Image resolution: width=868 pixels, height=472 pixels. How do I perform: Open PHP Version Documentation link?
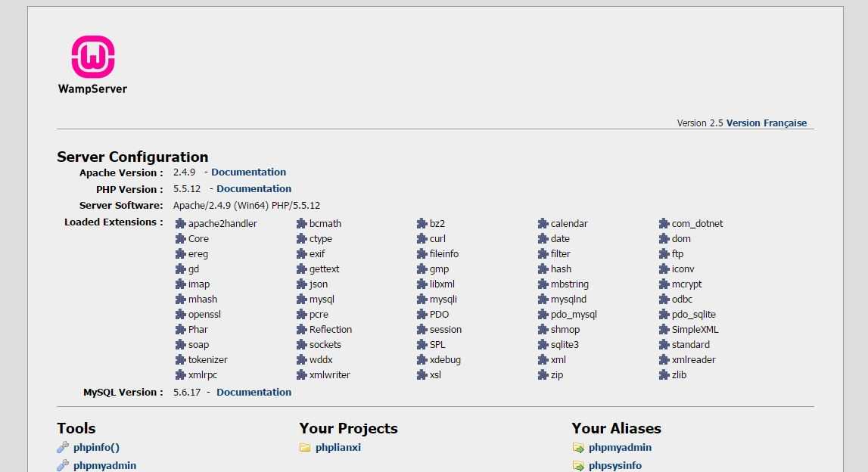click(254, 188)
